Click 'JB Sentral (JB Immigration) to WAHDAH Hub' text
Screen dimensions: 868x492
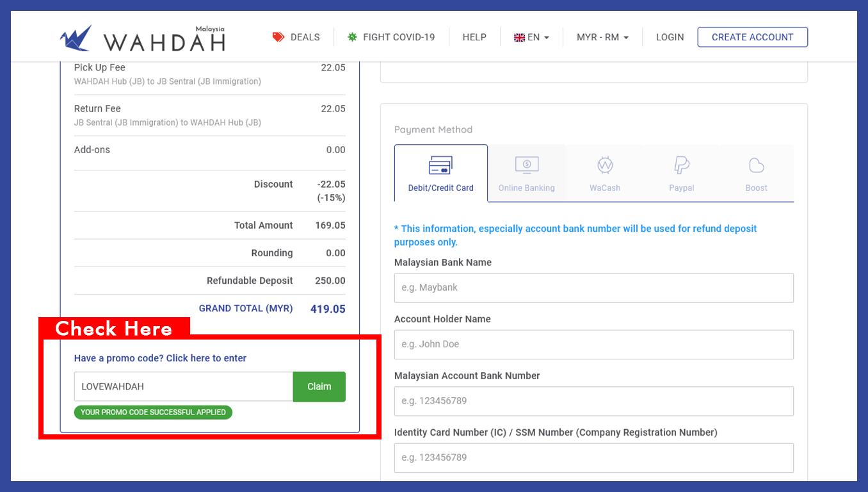click(x=168, y=122)
